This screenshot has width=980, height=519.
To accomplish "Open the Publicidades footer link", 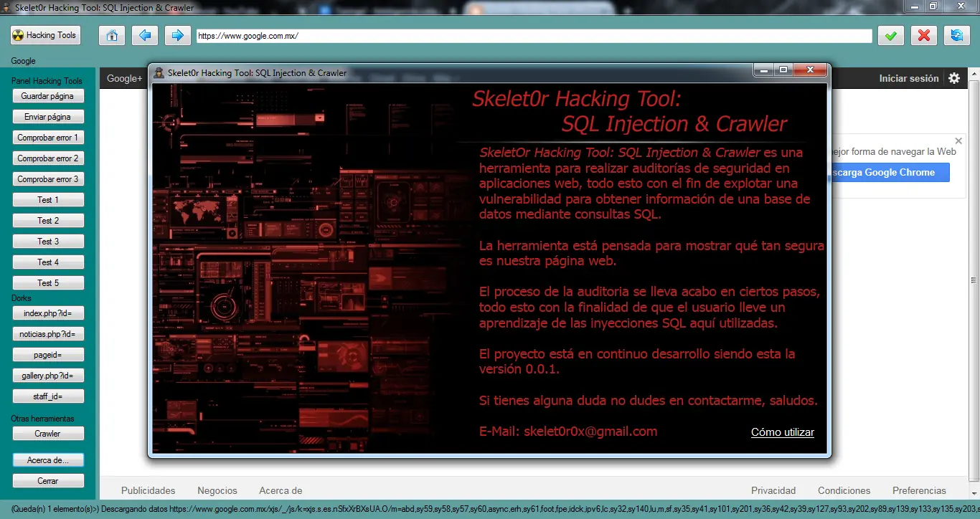I will point(149,491).
